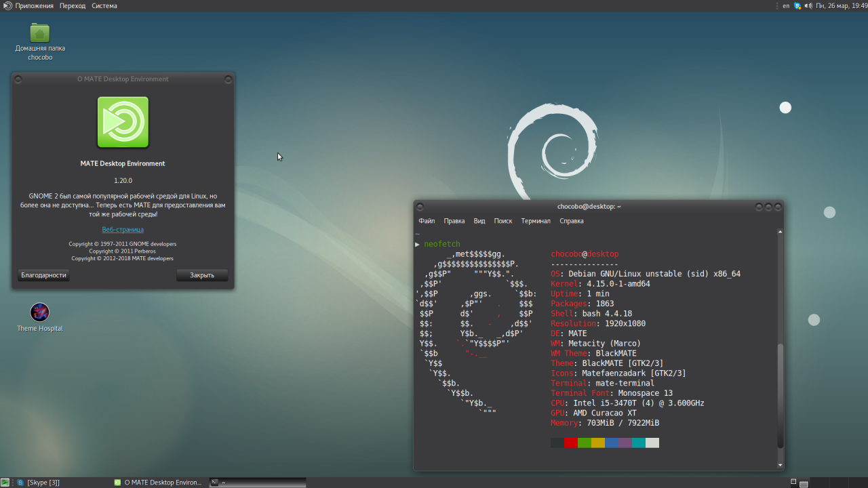The image size is (868, 488).
Task: Open the Система panel menu
Action: click(x=104, y=5)
